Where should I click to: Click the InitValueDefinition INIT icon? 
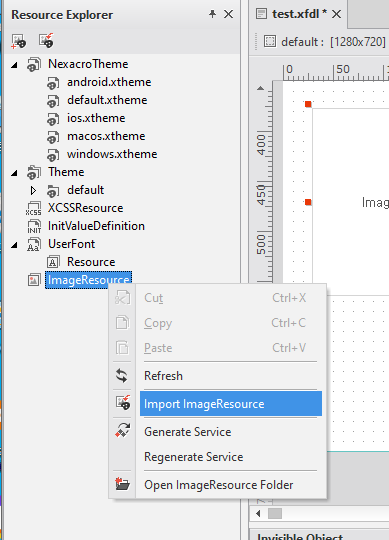34,226
